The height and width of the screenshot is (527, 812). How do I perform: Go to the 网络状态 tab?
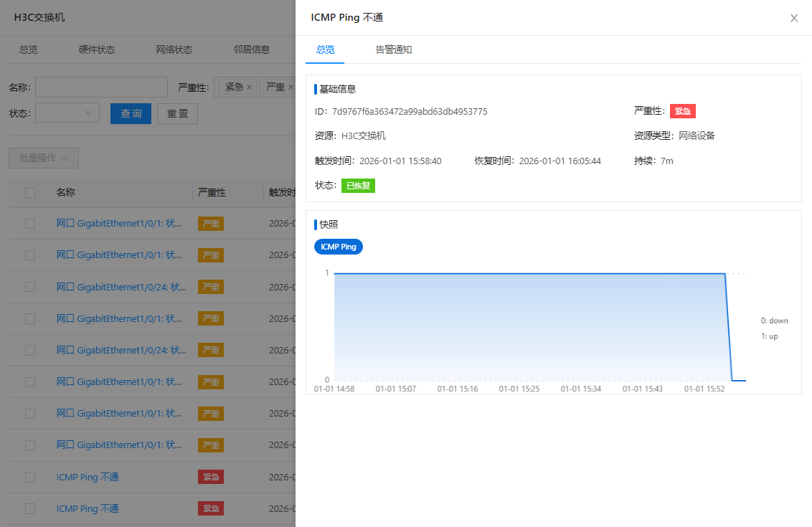tap(174, 49)
